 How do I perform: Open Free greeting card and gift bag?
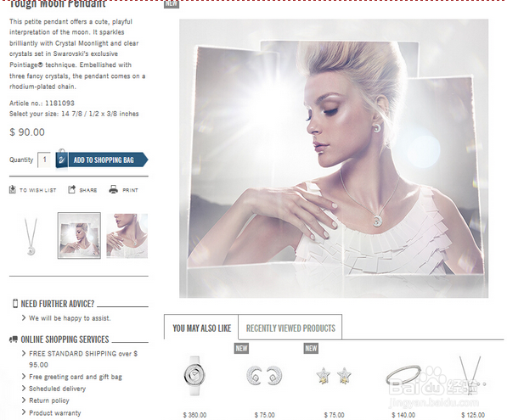(x=76, y=377)
